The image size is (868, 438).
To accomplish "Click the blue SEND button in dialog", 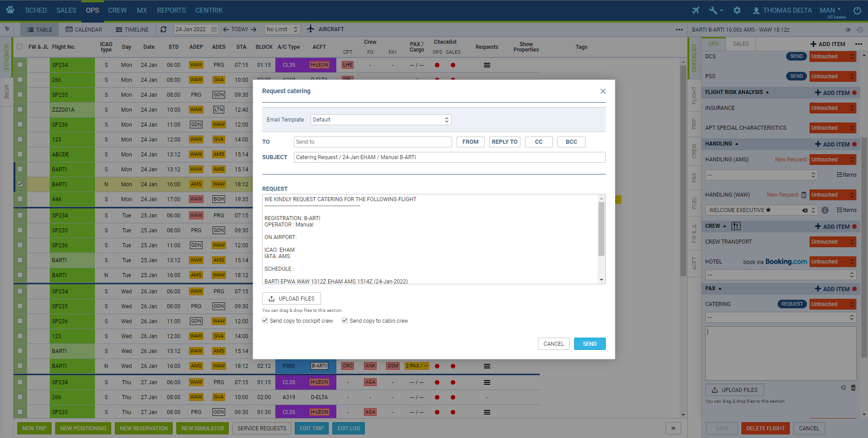I will [590, 344].
